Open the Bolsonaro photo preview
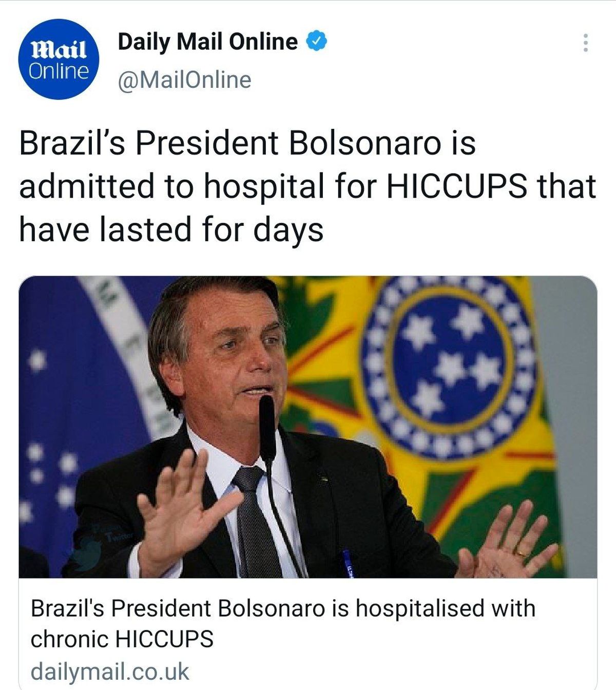616x690 pixels. click(x=307, y=427)
